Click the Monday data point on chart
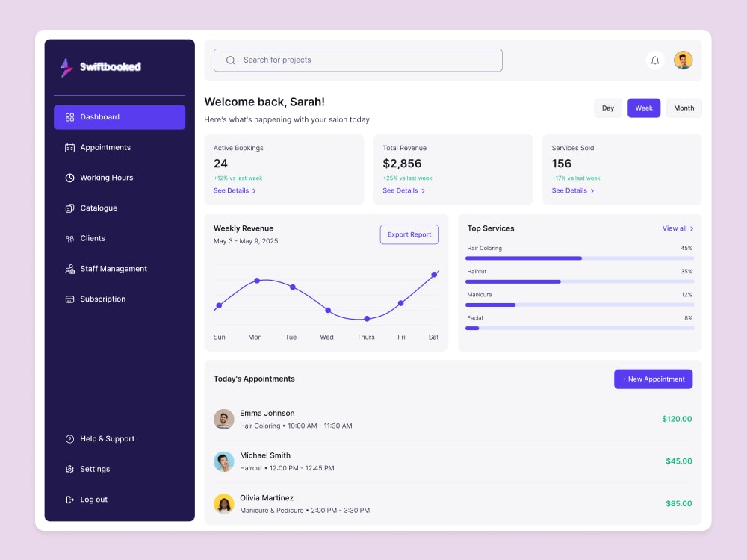The width and height of the screenshot is (747, 560). coord(257,281)
